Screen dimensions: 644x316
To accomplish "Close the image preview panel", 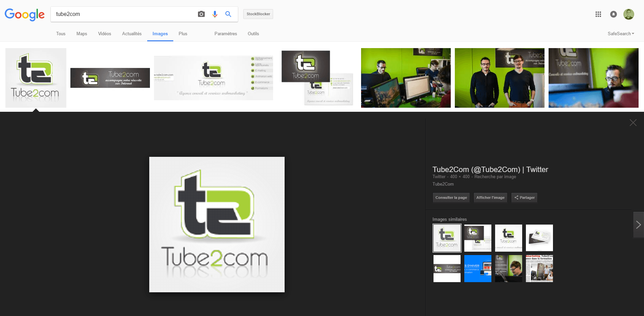I will pyautogui.click(x=633, y=123).
